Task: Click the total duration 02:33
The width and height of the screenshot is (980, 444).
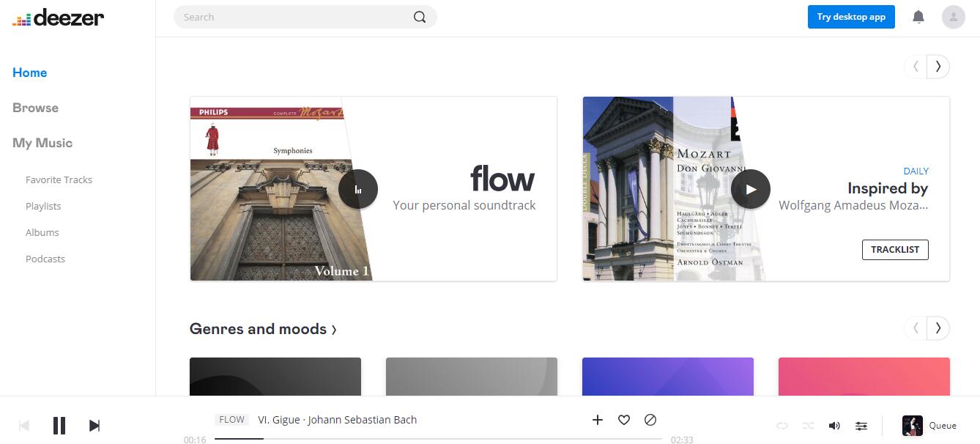Action: point(682,440)
